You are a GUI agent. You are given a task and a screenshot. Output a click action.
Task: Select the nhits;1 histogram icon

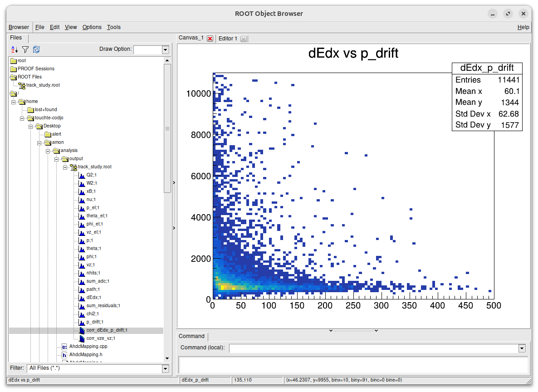pyautogui.click(x=82, y=273)
